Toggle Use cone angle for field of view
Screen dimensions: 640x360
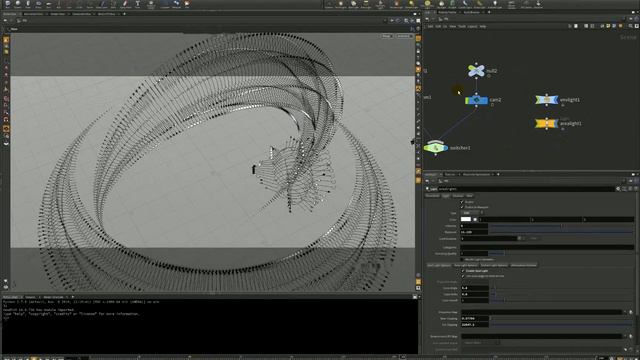462,276
